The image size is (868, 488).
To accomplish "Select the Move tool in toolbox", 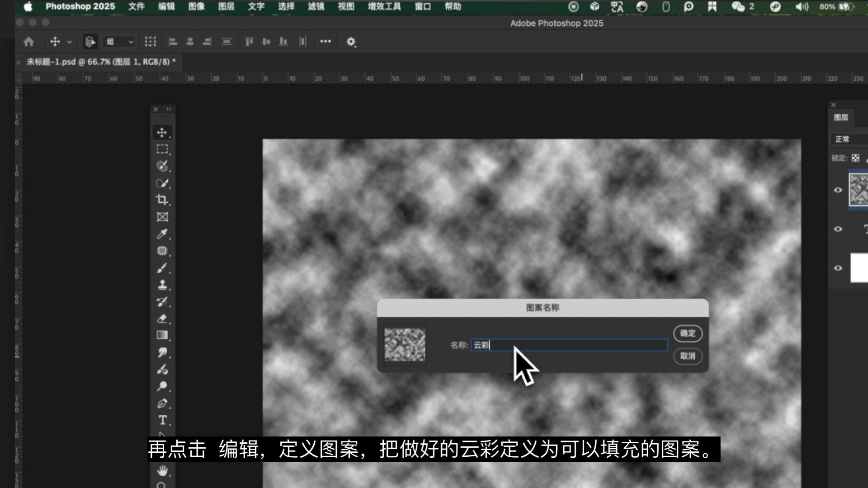I will coord(162,132).
